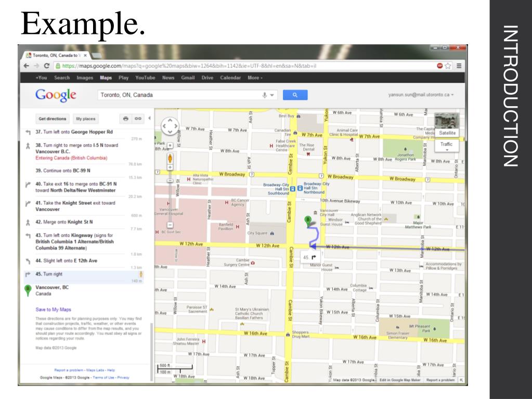This screenshot has height=399, width=532.
Task: Open the account email dropdown
Action: click(x=421, y=95)
